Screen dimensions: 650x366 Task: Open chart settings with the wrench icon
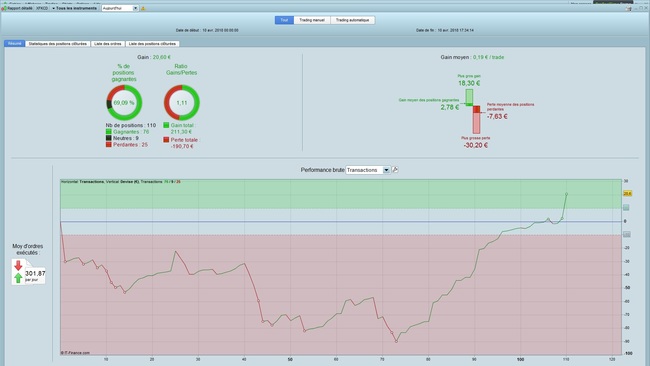click(x=395, y=170)
